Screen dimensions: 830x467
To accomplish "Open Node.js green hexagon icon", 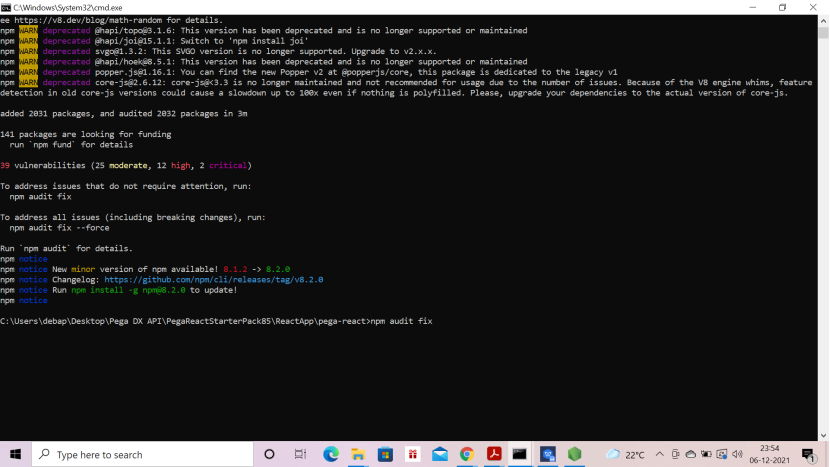I will (574, 454).
